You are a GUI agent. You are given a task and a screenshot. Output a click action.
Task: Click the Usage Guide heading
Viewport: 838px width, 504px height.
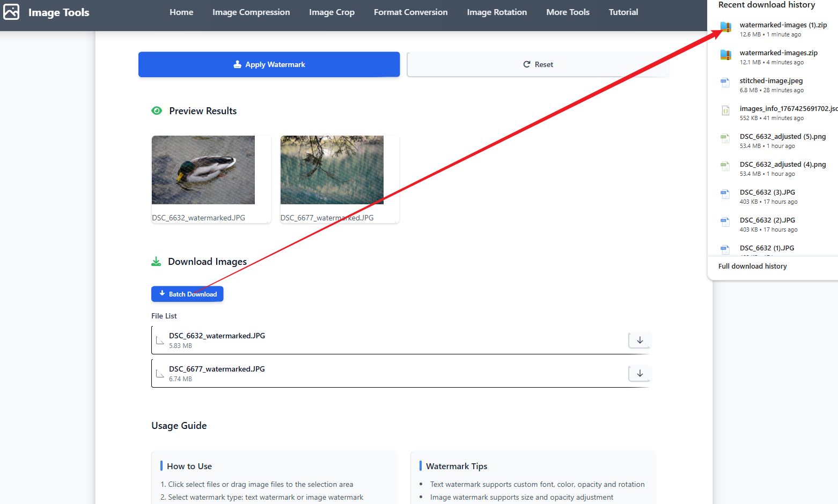pos(179,426)
